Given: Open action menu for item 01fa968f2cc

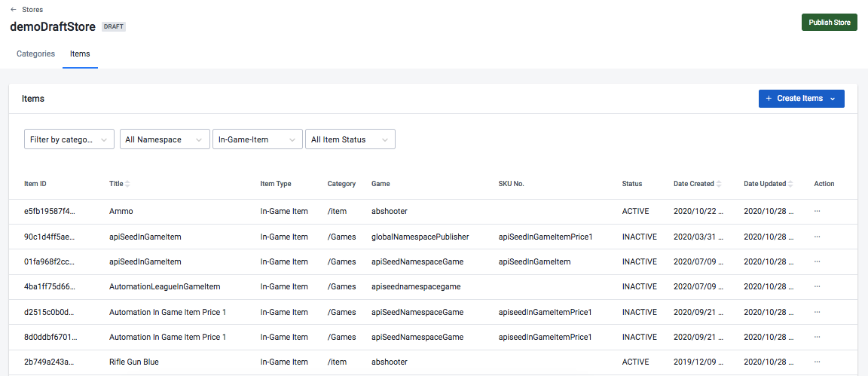Looking at the screenshot, I should [x=817, y=261].
